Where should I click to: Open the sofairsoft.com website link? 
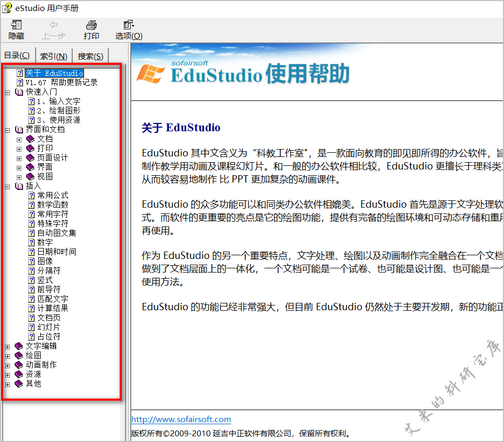(x=181, y=420)
